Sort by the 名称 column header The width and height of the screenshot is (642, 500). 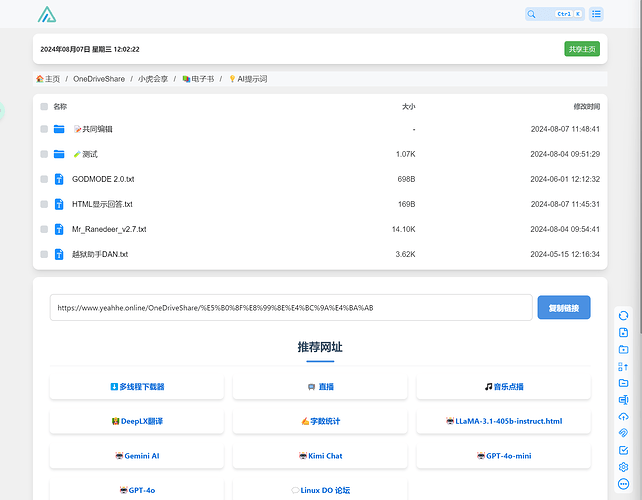(60, 106)
